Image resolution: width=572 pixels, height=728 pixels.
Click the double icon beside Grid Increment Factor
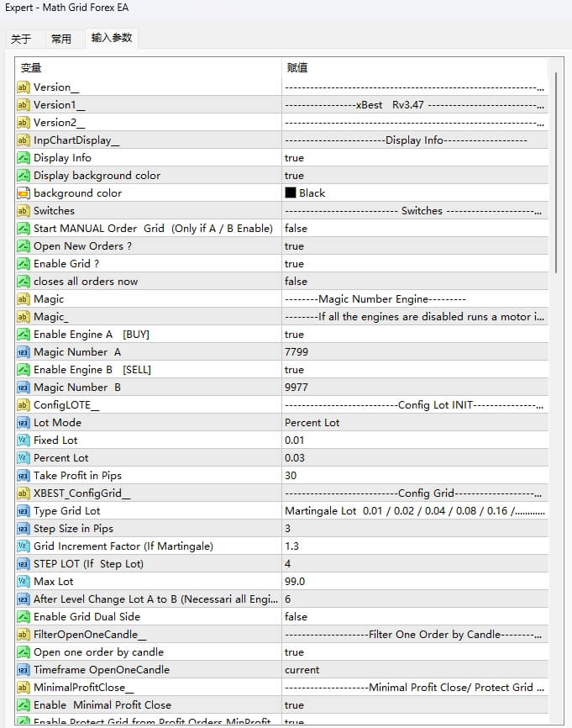click(x=23, y=546)
